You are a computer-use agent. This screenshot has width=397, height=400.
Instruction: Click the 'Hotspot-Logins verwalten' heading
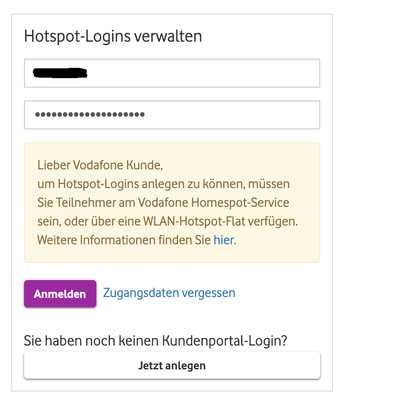(x=113, y=36)
